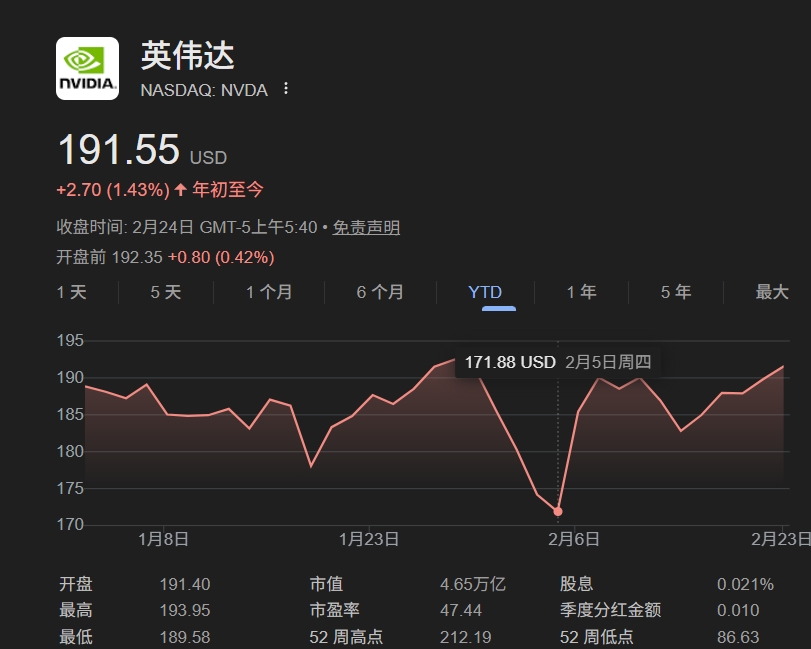Click the 1月8日 date axis label
This screenshot has height=649, width=811.
(163, 539)
